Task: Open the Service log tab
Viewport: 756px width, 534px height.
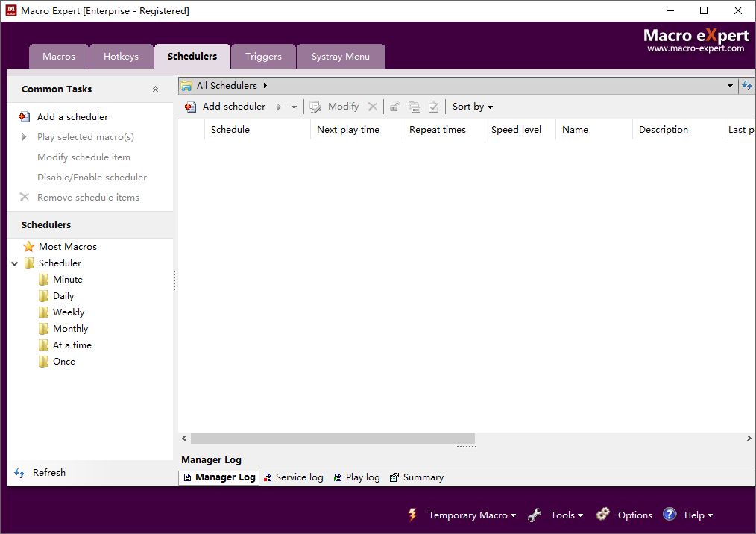Action: coord(294,477)
